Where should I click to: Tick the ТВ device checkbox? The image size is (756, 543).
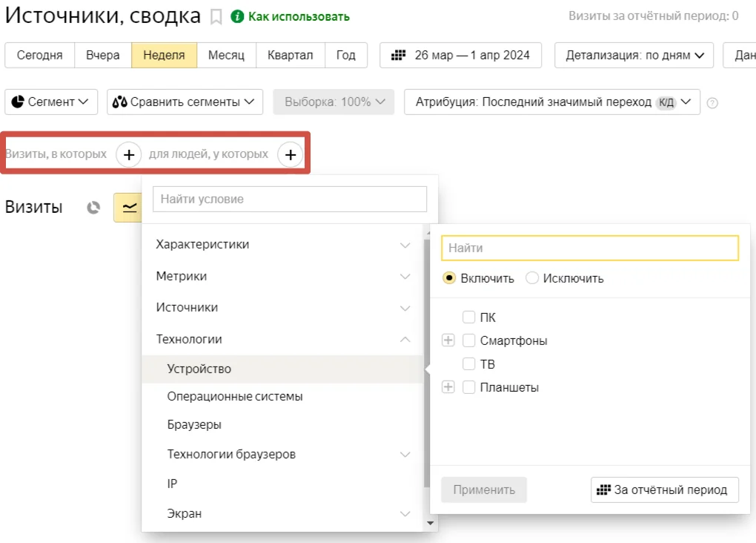[468, 364]
